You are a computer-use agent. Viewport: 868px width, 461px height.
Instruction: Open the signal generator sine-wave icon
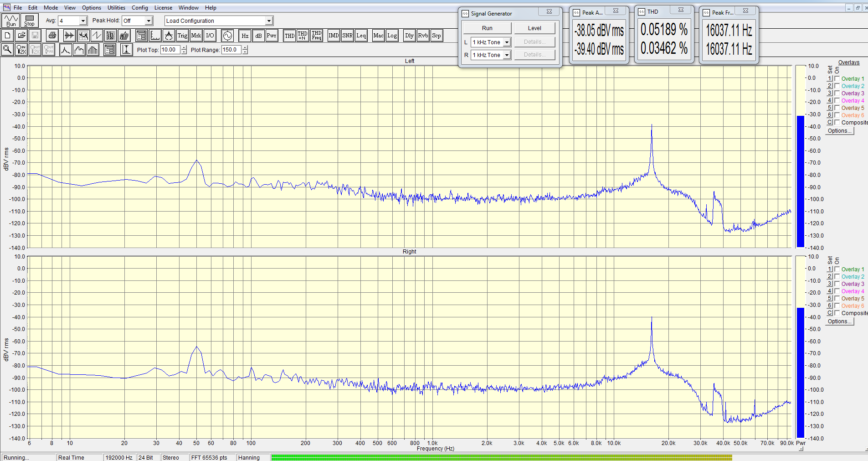pyautogui.click(x=227, y=36)
